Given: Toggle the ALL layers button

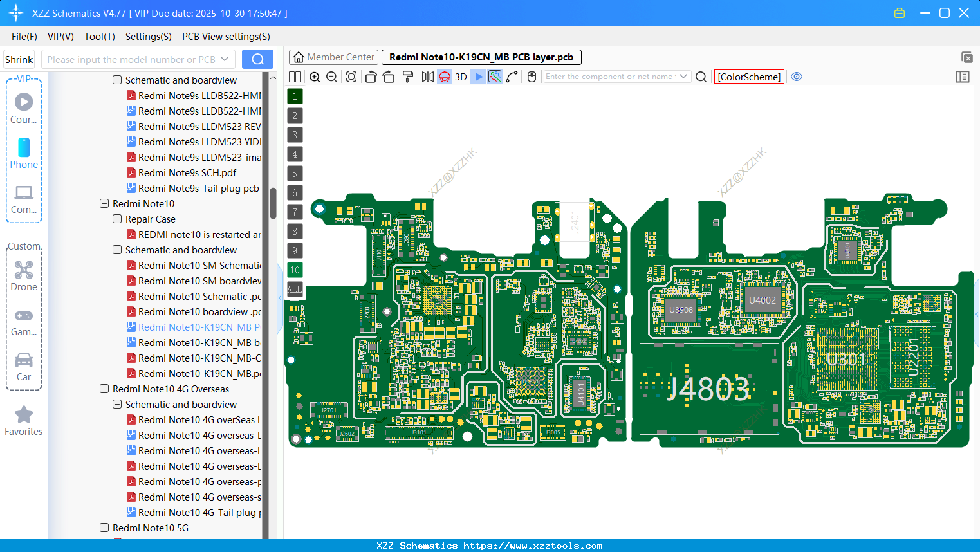Looking at the screenshot, I should [x=295, y=290].
